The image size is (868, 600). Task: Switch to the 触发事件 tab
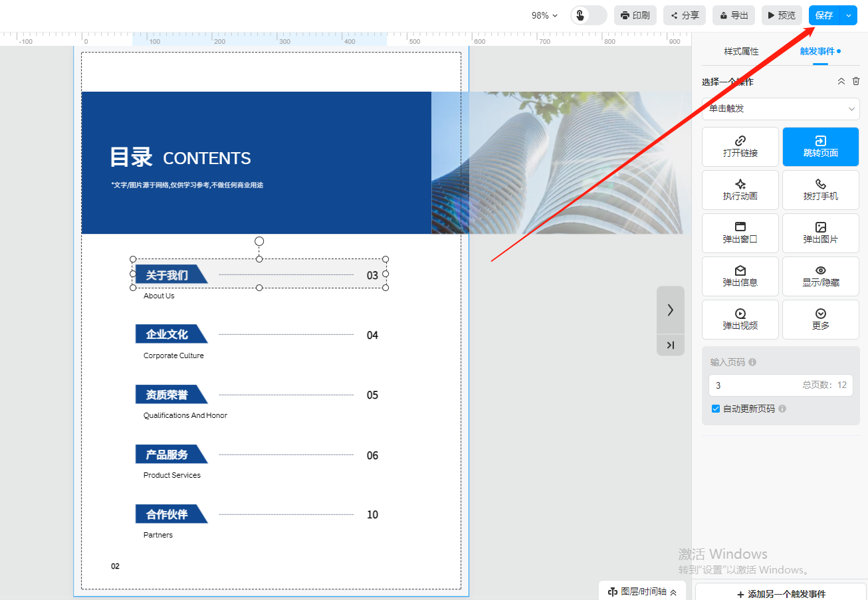pos(817,51)
